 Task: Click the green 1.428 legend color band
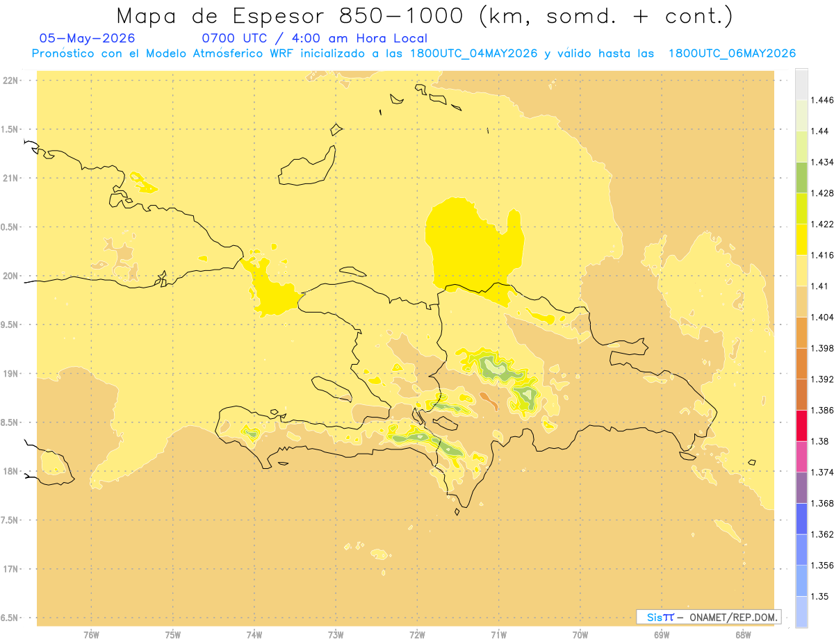tap(801, 177)
